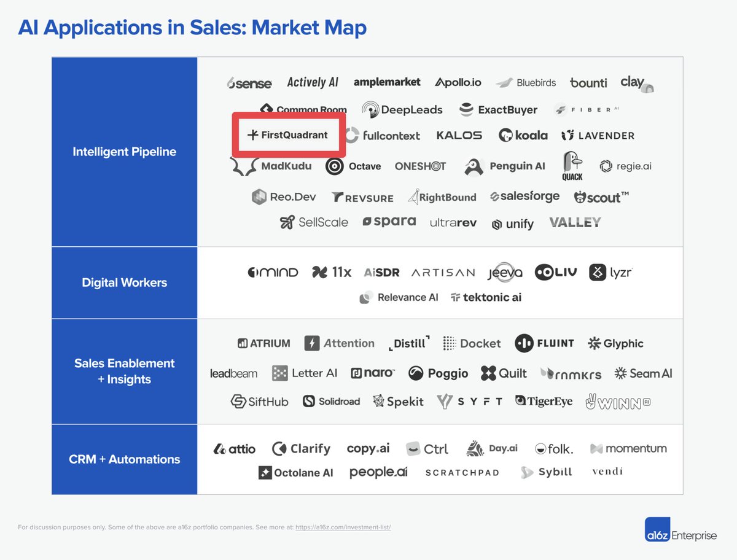
Task: Click the Reo.Dev logo
Action: click(284, 197)
